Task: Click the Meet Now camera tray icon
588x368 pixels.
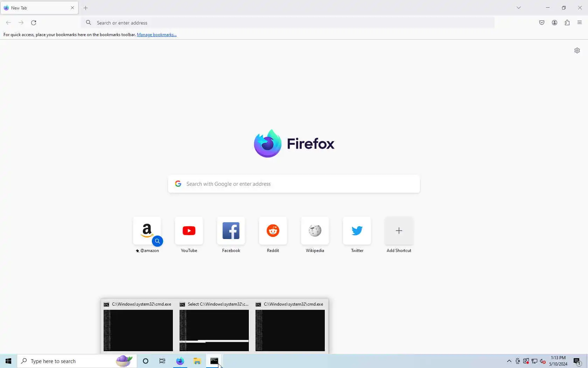Action: [x=518, y=361]
